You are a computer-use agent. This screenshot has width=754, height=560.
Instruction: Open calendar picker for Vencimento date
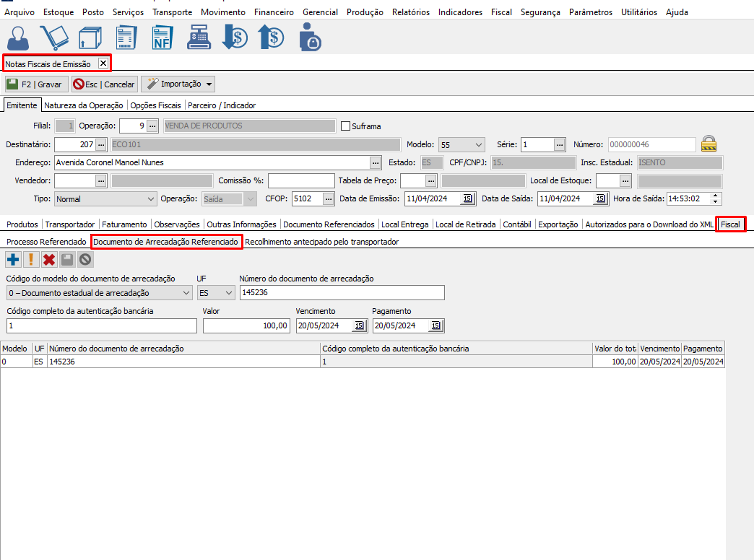click(x=359, y=325)
